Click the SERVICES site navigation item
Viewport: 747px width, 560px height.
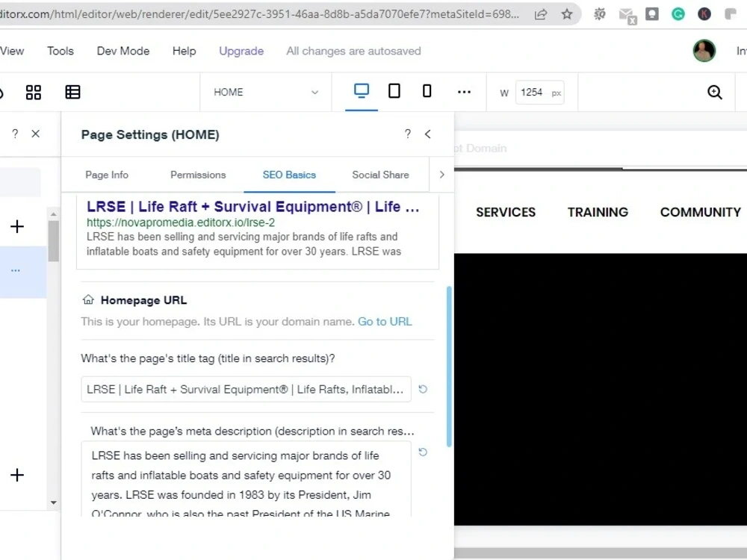[x=506, y=212]
